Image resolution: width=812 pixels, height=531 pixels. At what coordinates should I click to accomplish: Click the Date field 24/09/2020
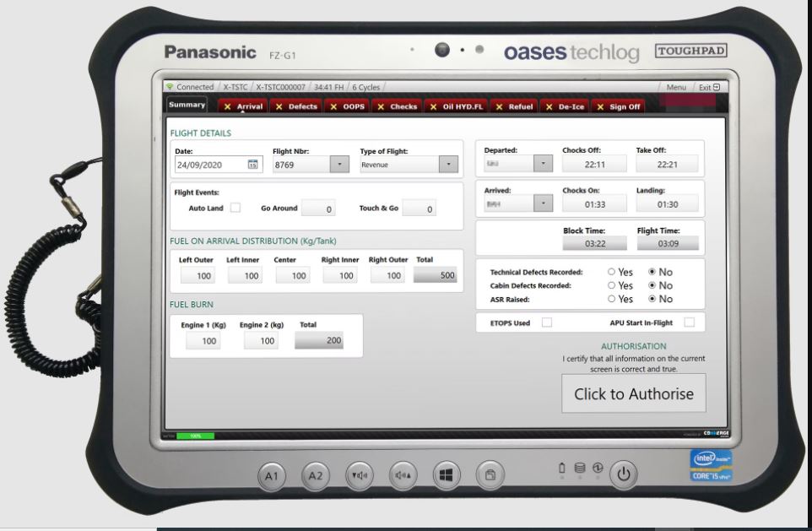pos(219,165)
